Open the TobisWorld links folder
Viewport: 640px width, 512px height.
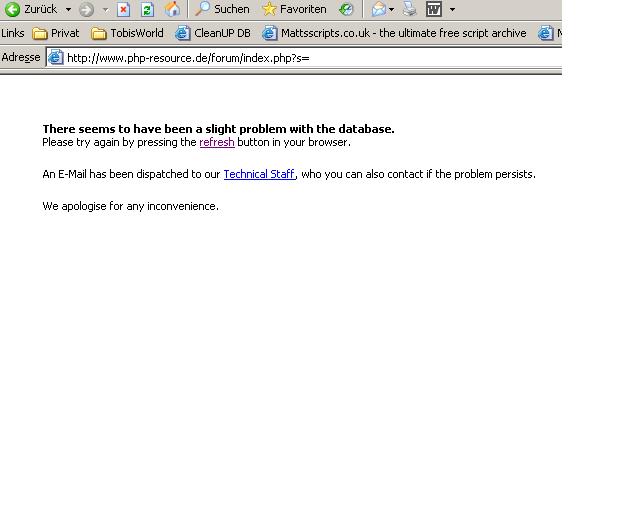tap(127, 33)
